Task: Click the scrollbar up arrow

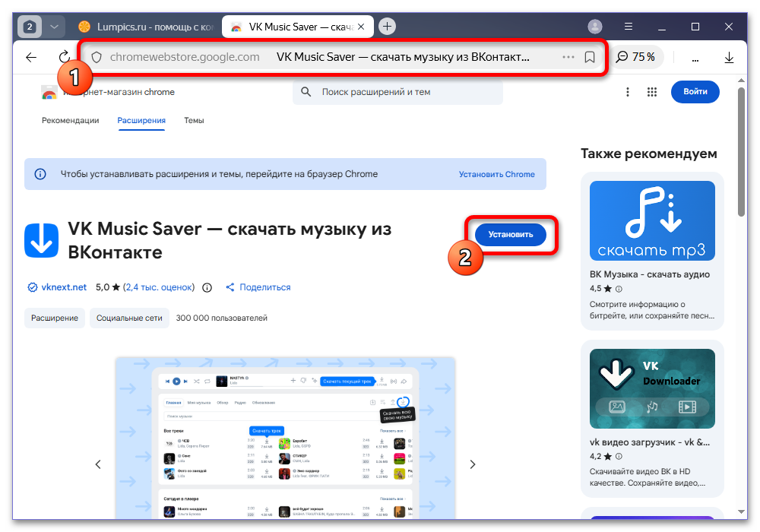Action: click(741, 81)
